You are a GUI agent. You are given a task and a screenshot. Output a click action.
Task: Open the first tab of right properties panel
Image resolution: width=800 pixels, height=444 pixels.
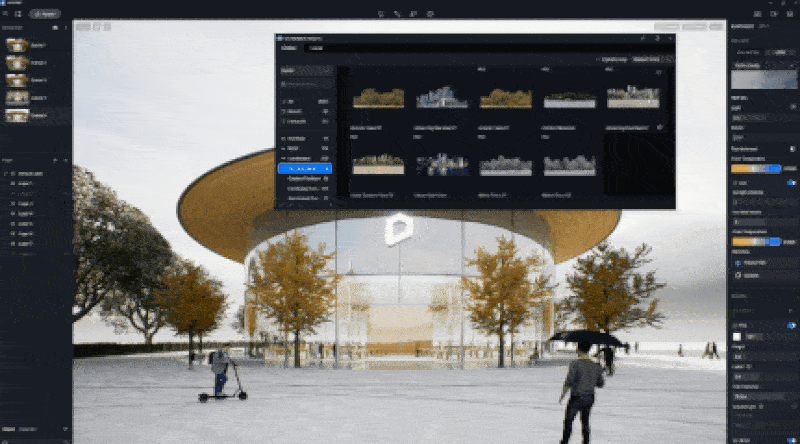pos(742,27)
